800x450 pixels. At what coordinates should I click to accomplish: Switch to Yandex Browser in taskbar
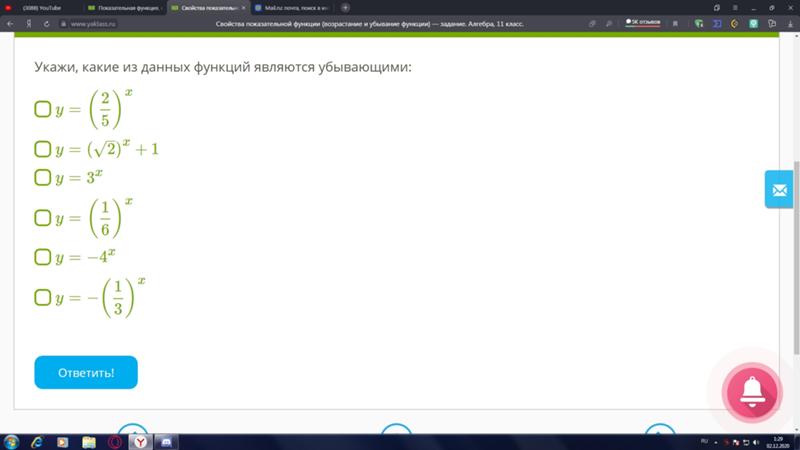140,442
